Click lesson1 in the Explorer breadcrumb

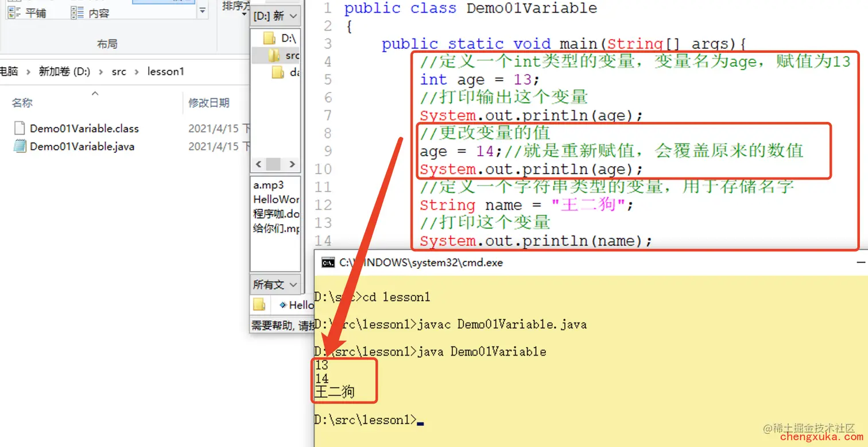pos(165,72)
